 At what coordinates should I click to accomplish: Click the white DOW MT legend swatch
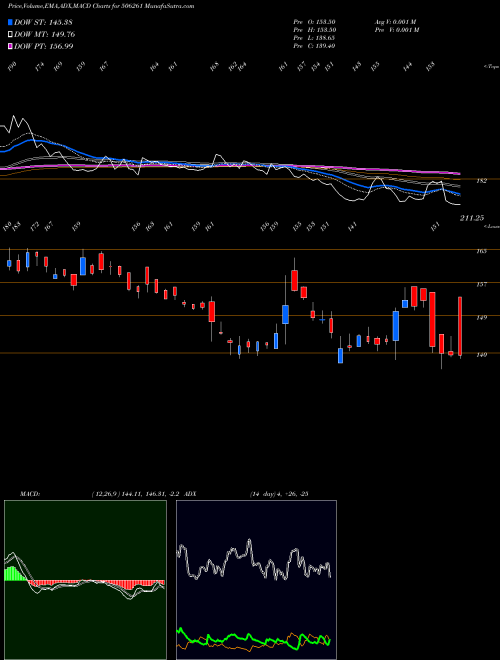point(10,34)
